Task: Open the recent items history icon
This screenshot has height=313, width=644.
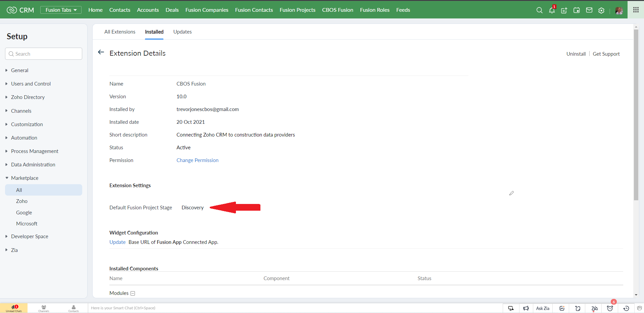Action: coord(626,308)
